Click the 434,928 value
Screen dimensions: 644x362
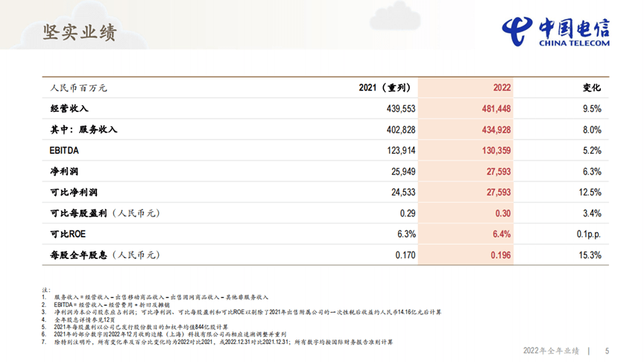coord(496,130)
